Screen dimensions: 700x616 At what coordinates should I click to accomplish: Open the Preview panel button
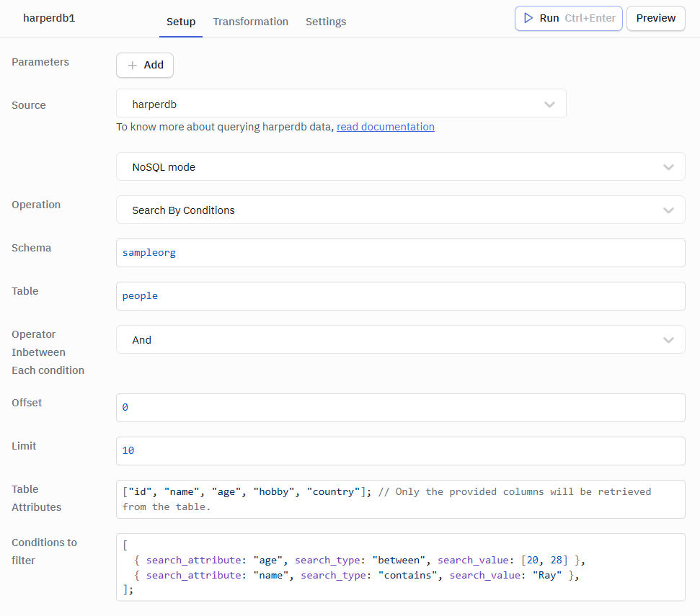pos(656,18)
